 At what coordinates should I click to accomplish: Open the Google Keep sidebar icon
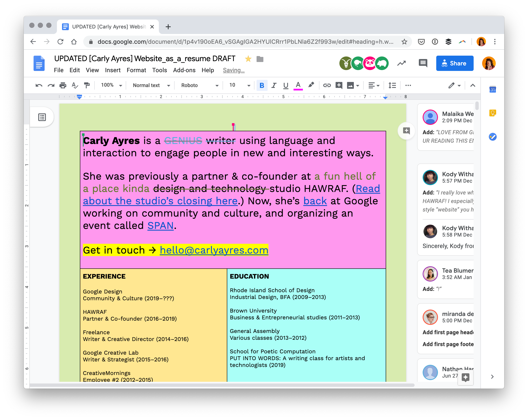tap(493, 113)
